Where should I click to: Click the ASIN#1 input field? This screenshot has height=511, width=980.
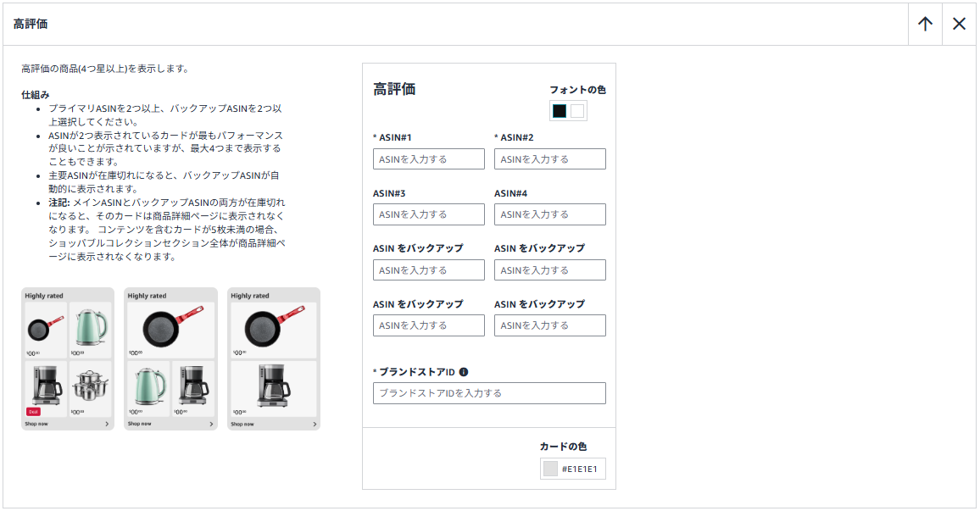[x=429, y=159]
